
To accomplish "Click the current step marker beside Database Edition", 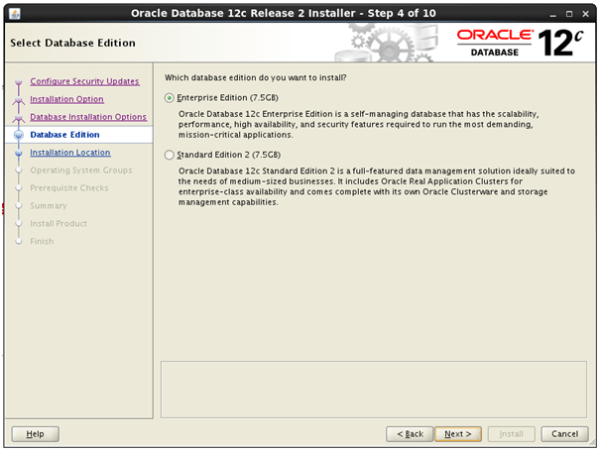I will [x=18, y=135].
